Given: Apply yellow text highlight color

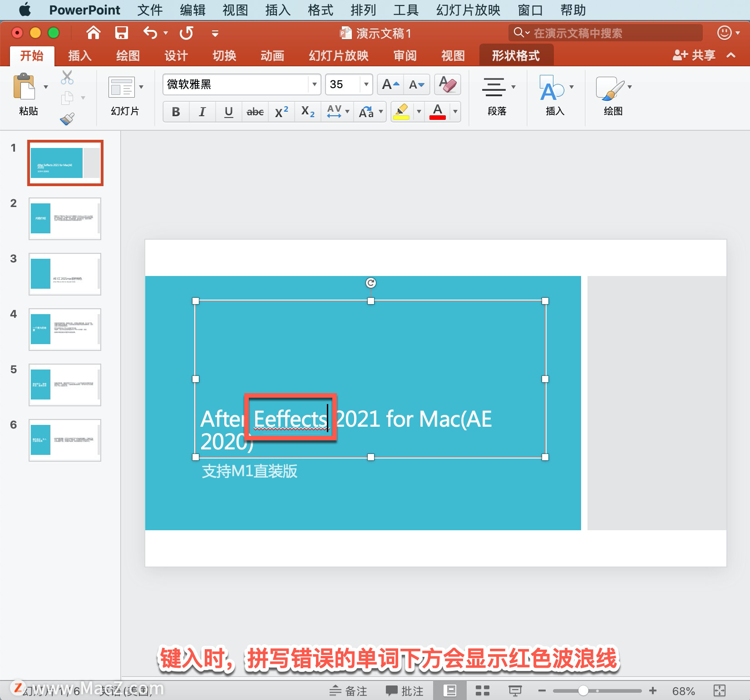Looking at the screenshot, I should [x=401, y=112].
